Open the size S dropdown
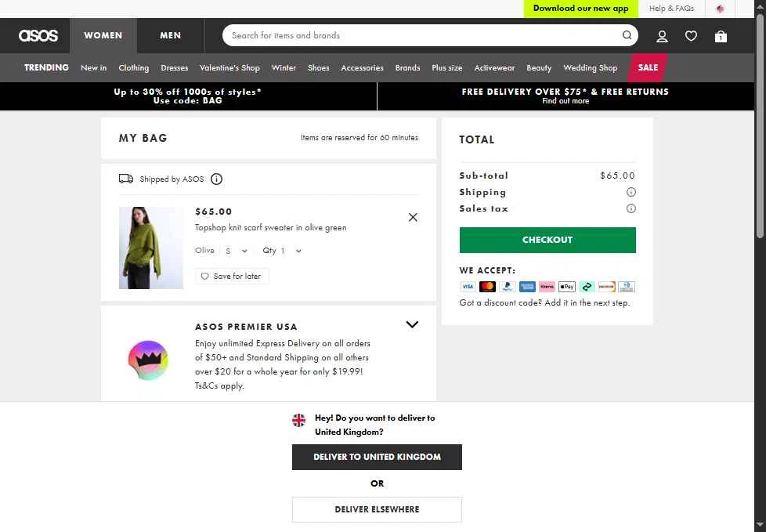766x532 pixels. (x=237, y=251)
